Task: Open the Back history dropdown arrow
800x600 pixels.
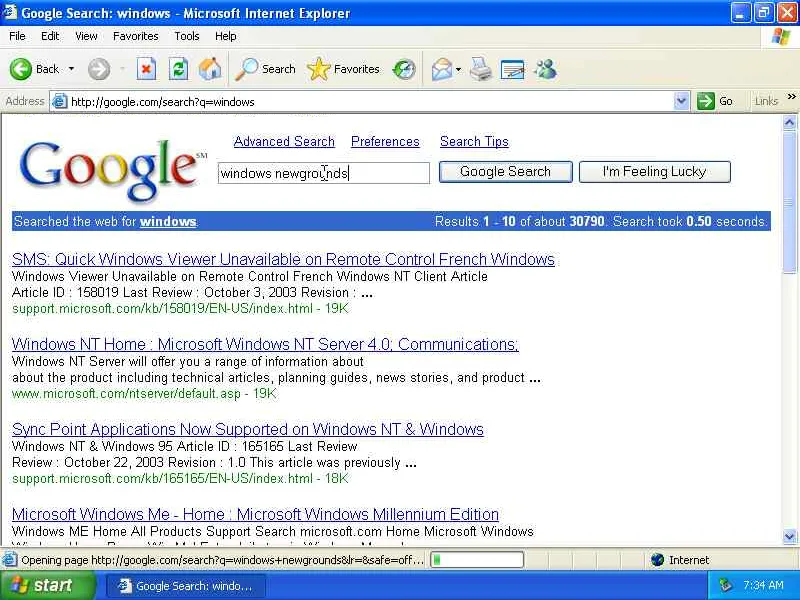Action: point(71,69)
